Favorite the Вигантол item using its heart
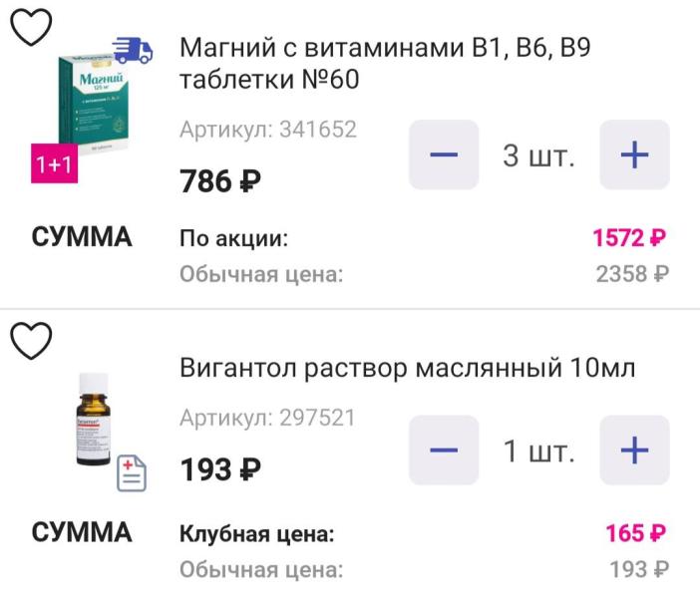Image resolution: width=700 pixels, height=598 pixels. pyautogui.click(x=31, y=342)
